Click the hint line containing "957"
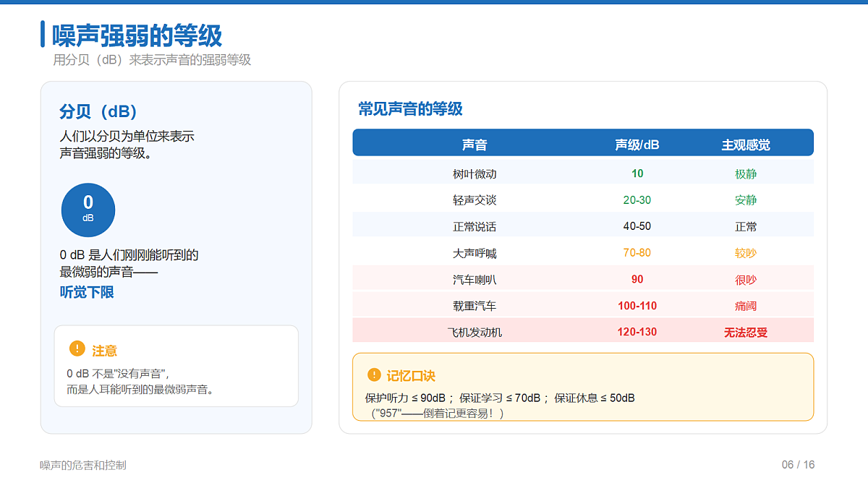Viewport: 868px width, 488px height. coord(437,414)
